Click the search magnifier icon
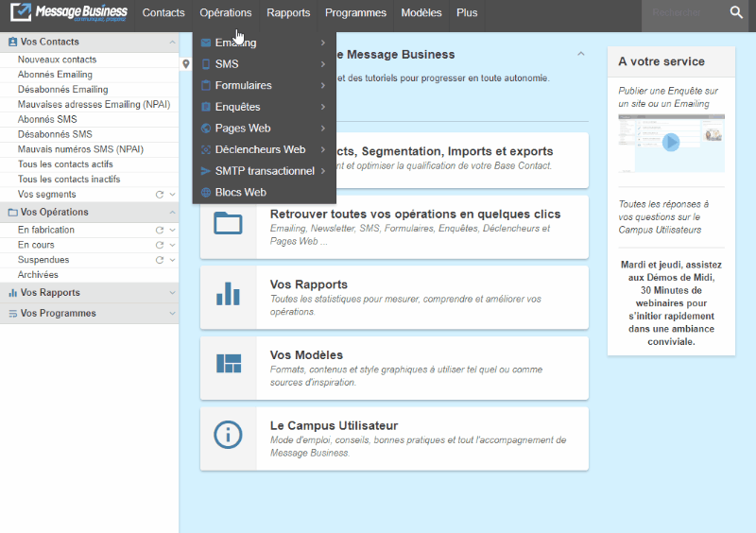Screen dimensions: 756x533 pos(736,12)
